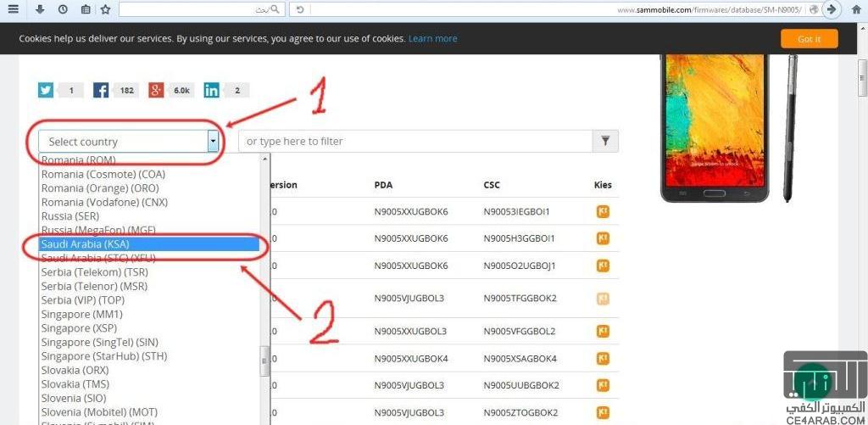Apply filter with the funnel icon
This screenshot has width=868, height=425.
(x=605, y=142)
